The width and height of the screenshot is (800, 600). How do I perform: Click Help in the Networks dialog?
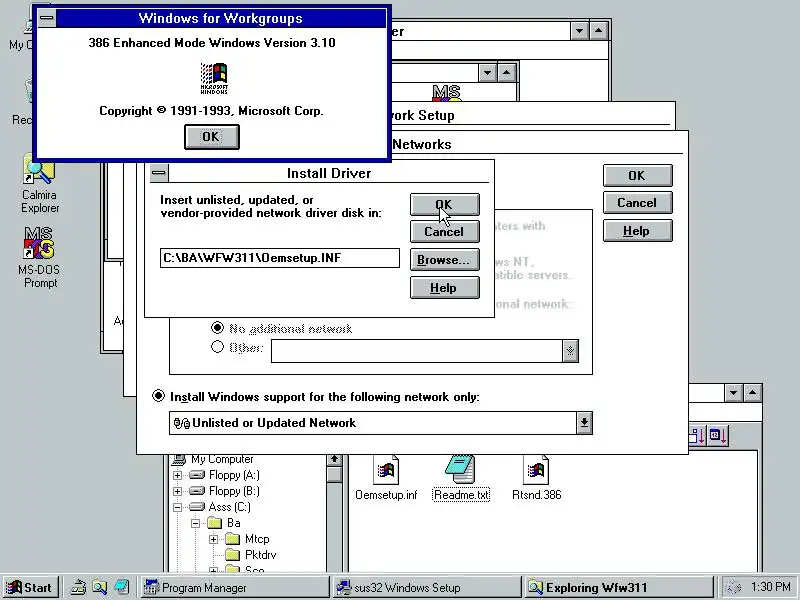(x=637, y=231)
